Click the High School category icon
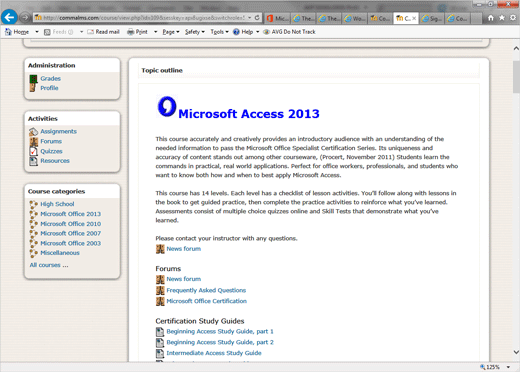This screenshot has height=372, width=520. coord(33,204)
